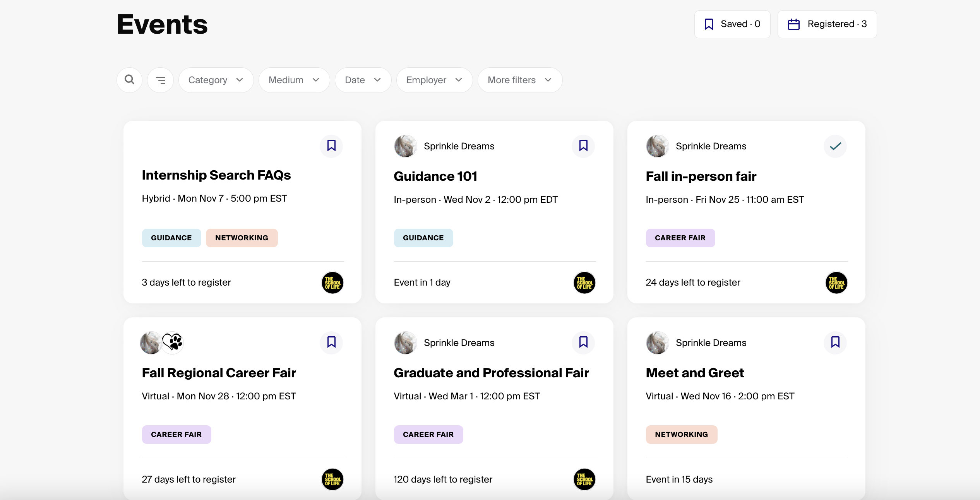
Task: Expand the Category filter dropdown
Action: (x=216, y=80)
